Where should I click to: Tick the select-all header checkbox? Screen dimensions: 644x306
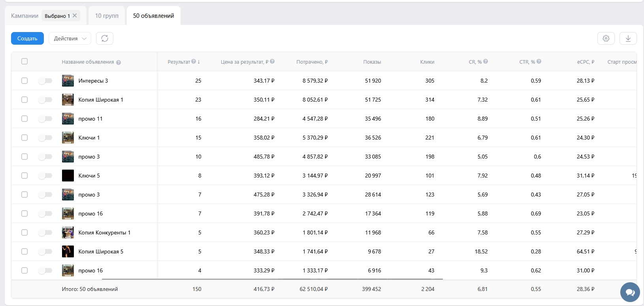(24, 61)
